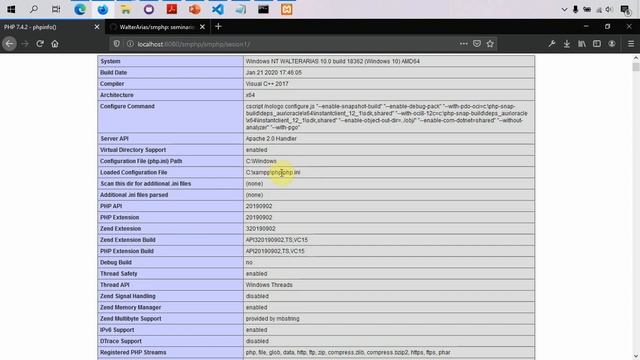This screenshot has width=640, height=360.
Task: Open Adobe Acrobat from the taskbar
Action: (x=172, y=9)
